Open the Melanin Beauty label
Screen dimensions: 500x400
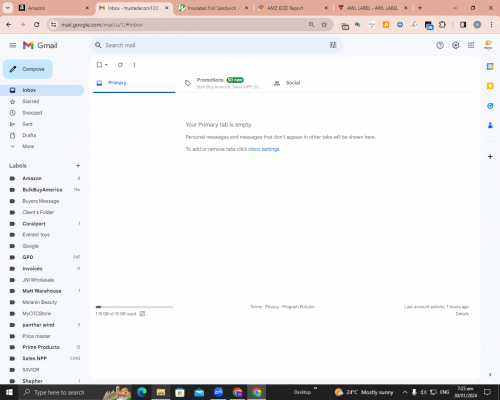[42, 302]
